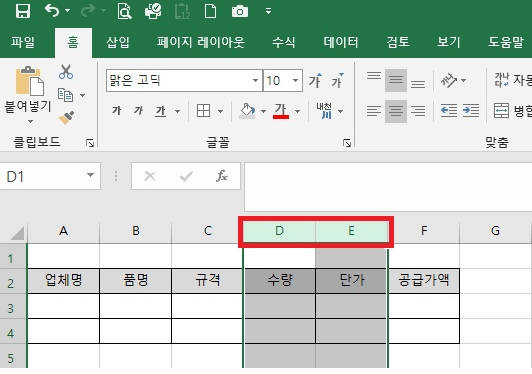
Task: Apply the red font color
Action: [281, 111]
